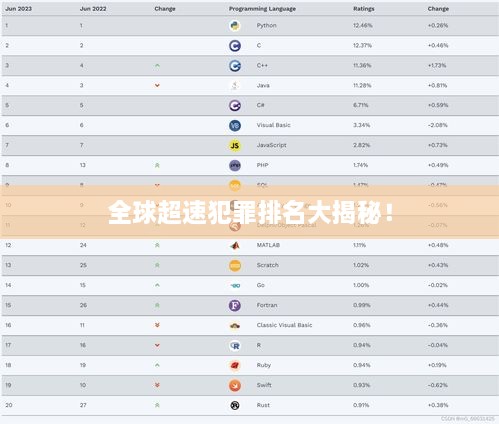Click the 'Ratings' column header

[364, 9]
